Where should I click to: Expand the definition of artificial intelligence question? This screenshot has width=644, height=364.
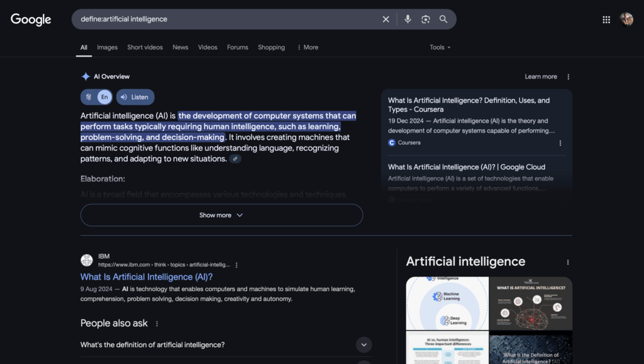coord(226,345)
